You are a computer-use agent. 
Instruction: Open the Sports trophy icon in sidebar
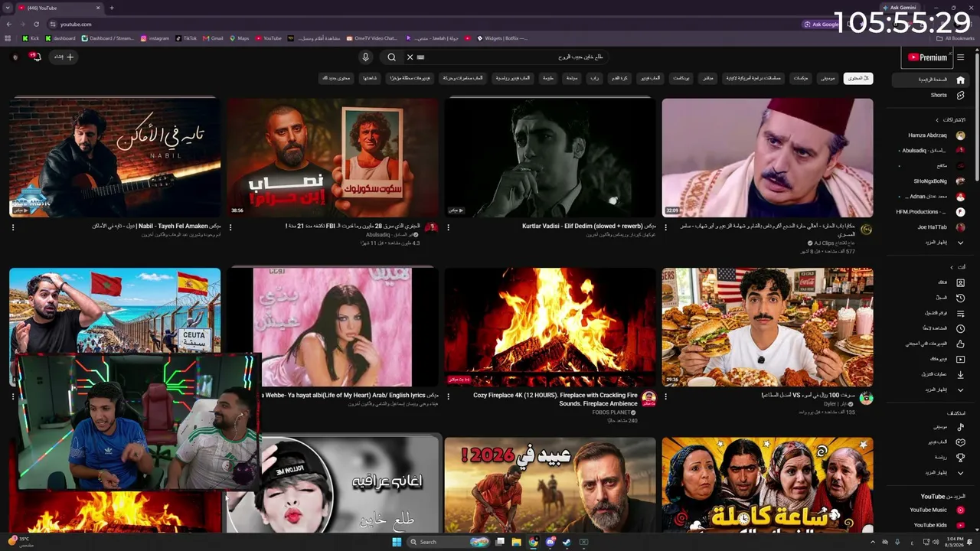pyautogui.click(x=960, y=458)
